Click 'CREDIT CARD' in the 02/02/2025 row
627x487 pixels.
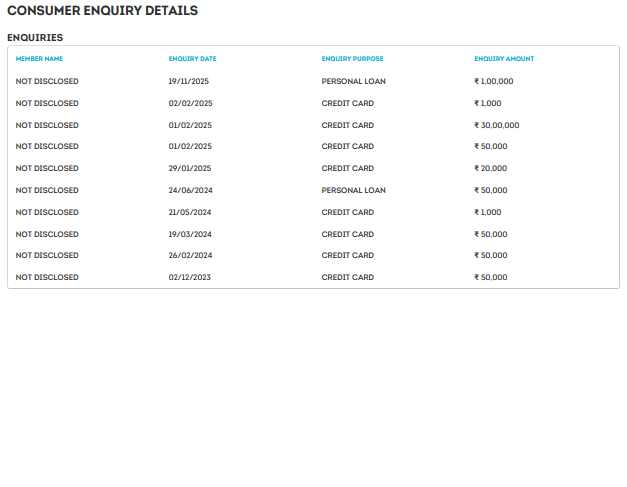347,103
